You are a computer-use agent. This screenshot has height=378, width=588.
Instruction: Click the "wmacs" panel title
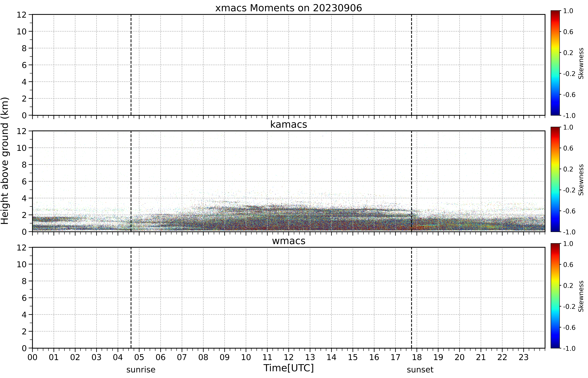coord(289,241)
